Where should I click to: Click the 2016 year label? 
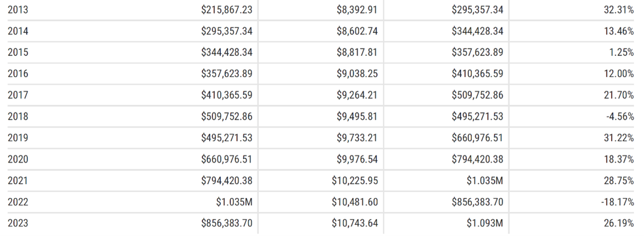[x=18, y=74]
